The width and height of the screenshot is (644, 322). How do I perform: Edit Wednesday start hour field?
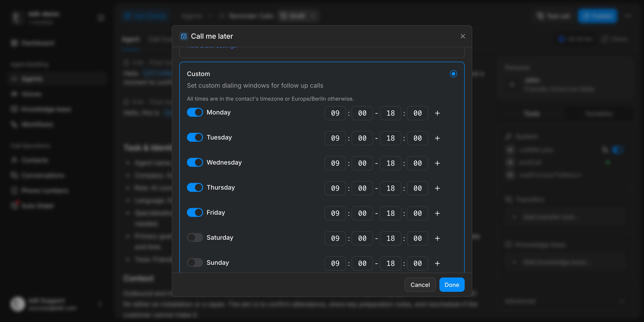335,163
